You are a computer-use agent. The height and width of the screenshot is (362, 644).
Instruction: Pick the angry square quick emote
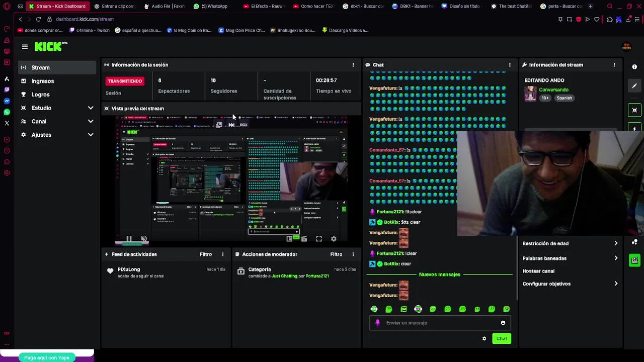(x=404, y=309)
